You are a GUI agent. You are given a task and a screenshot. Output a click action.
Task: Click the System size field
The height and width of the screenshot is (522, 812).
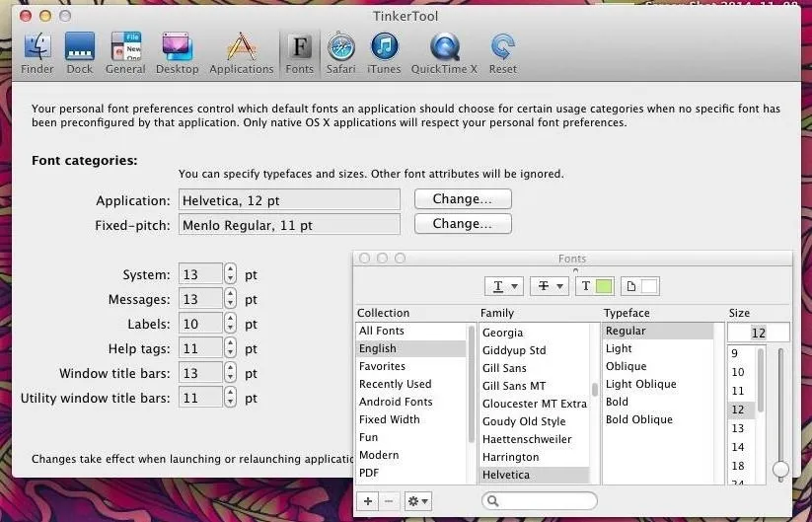point(201,274)
